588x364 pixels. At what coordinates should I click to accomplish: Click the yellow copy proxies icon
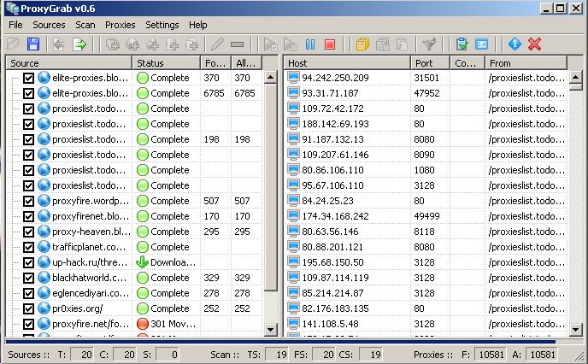click(362, 44)
